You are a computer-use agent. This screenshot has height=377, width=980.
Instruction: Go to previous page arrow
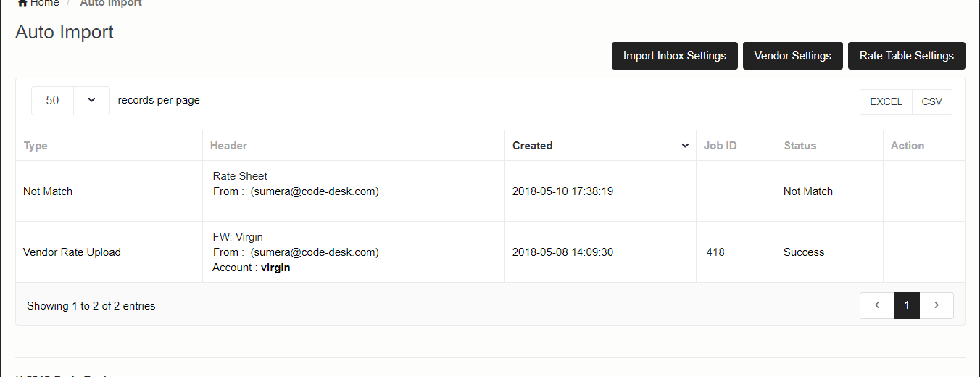(877, 305)
